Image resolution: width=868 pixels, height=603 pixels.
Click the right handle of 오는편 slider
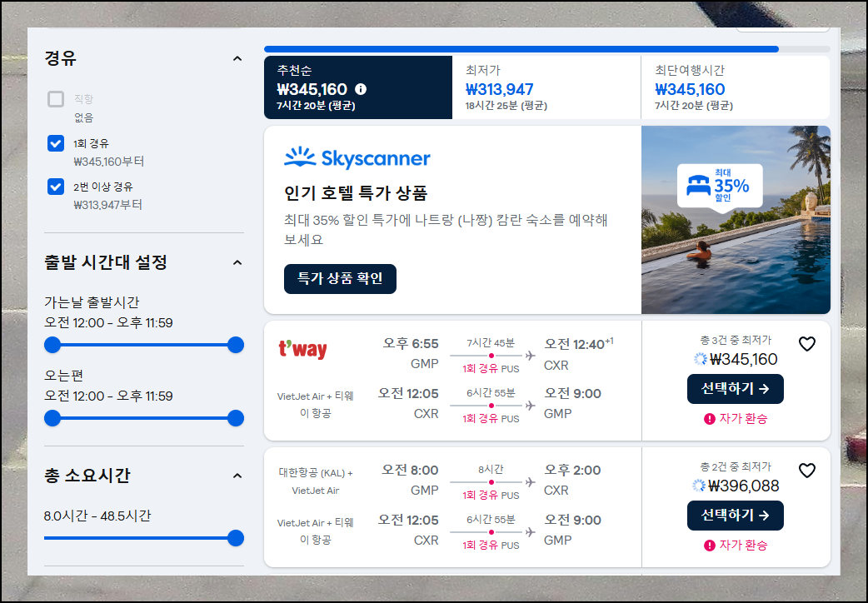point(236,418)
